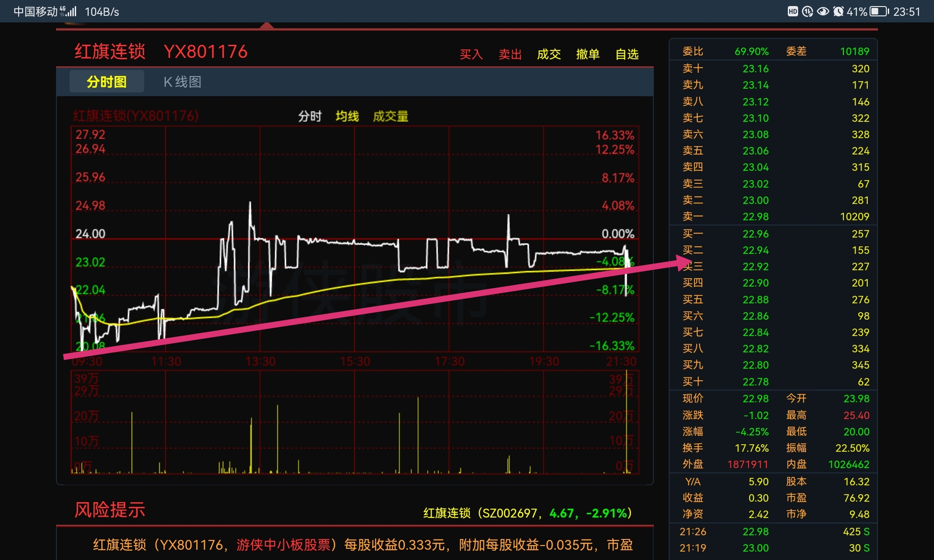Screen dimensions: 934x560
Task: Click 外盘 value 1871911
Action: click(748, 464)
